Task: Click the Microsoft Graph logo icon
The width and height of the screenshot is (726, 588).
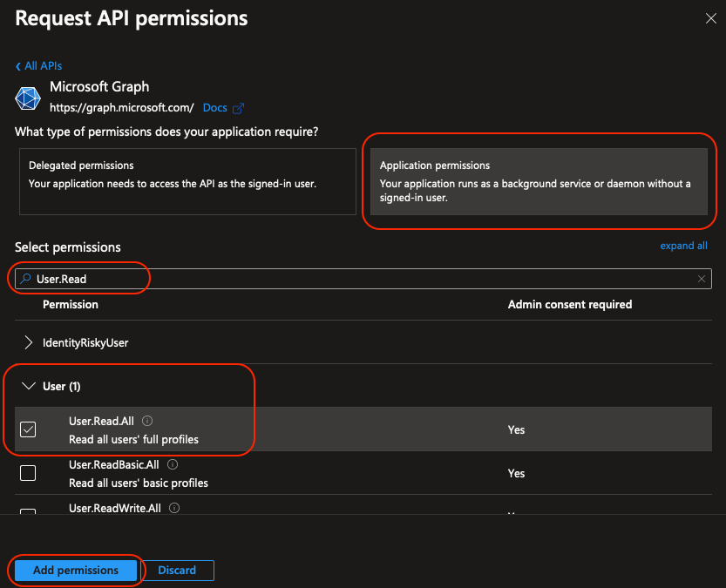Action: pos(28,98)
